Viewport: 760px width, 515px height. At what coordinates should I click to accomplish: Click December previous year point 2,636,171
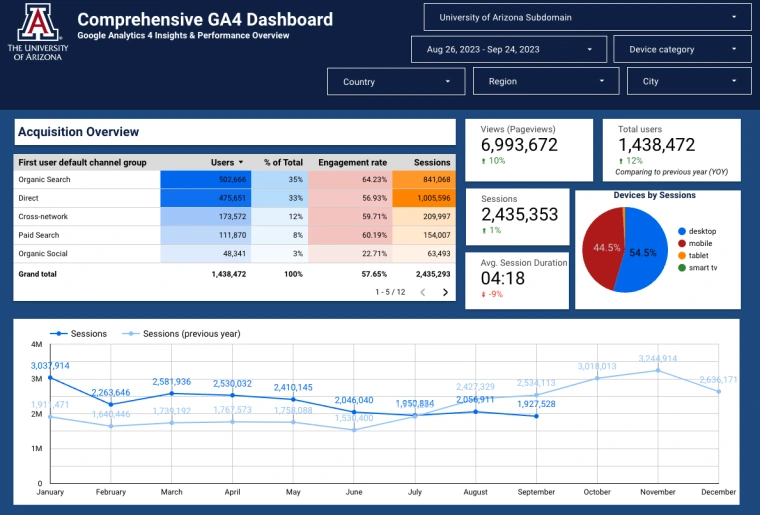pyautogui.click(x=718, y=391)
